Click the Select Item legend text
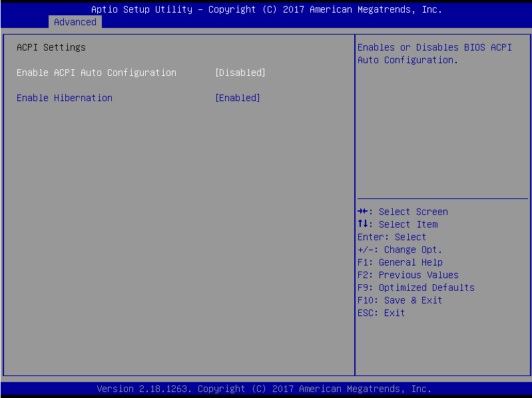Viewport: 532px width, 398px height. point(408,224)
